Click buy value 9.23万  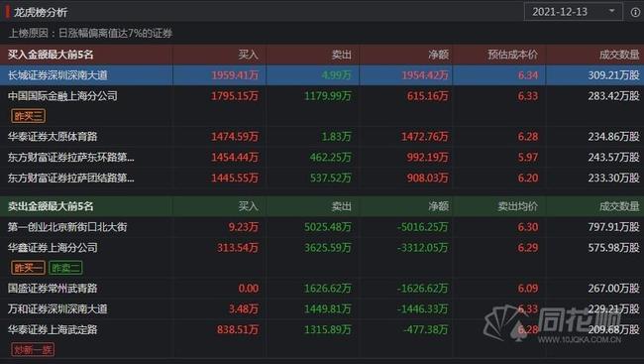(244, 226)
